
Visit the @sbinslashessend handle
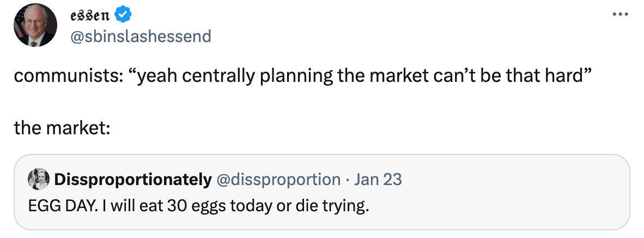tap(141, 37)
